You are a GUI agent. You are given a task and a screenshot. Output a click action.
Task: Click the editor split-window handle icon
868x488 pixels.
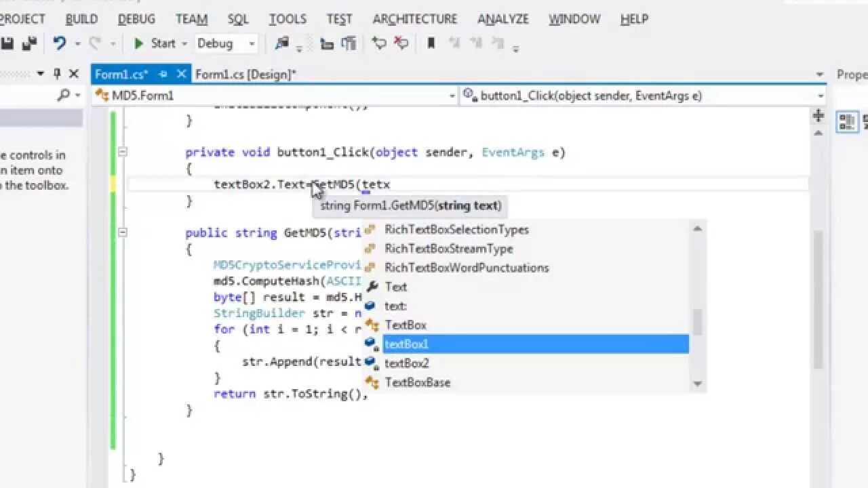point(818,115)
